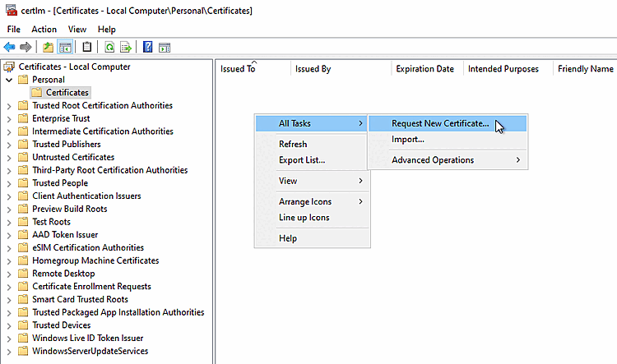Viewport: 617px width, 364px height.
Task: Open the Action menu
Action: click(x=44, y=30)
